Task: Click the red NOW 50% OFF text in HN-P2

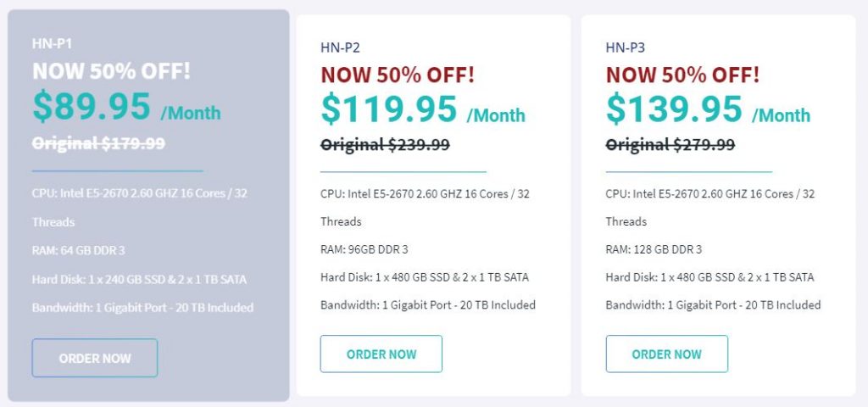Action: coord(398,75)
